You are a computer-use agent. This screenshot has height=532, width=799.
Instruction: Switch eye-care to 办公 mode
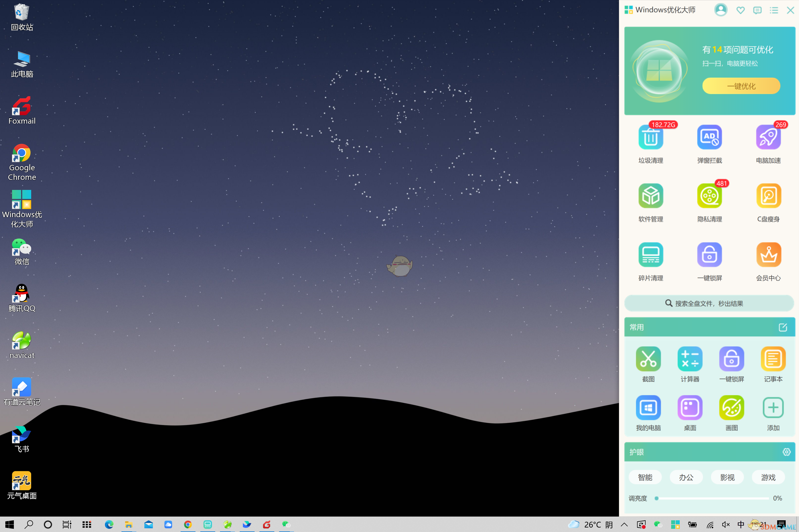pyautogui.click(x=686, y=477)
